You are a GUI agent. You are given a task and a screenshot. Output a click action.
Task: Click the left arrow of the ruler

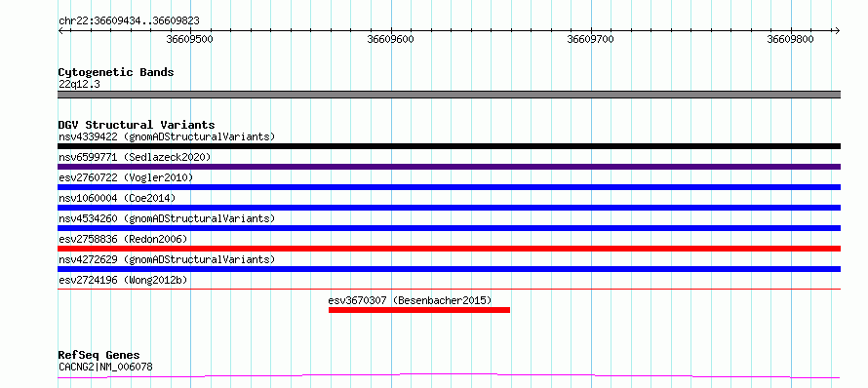[60, 30]
